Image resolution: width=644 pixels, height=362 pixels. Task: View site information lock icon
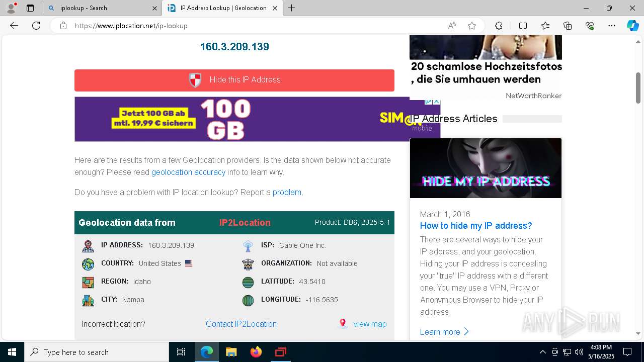63,26
